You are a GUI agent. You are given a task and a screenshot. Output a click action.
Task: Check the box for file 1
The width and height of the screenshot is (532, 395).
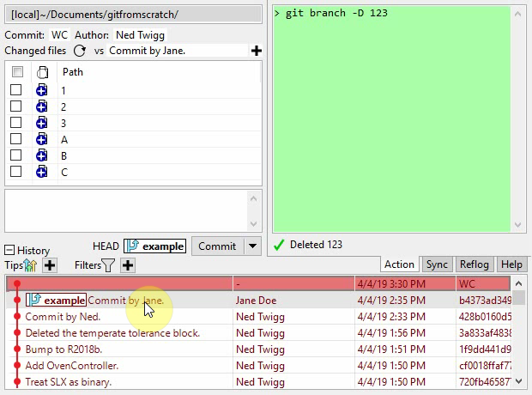(x=15, y=90)
